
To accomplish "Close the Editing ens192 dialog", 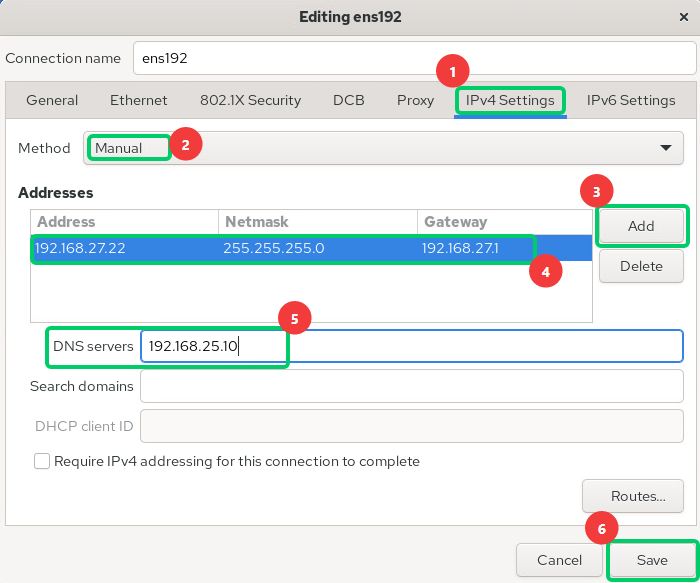I will tap(683, 17).
